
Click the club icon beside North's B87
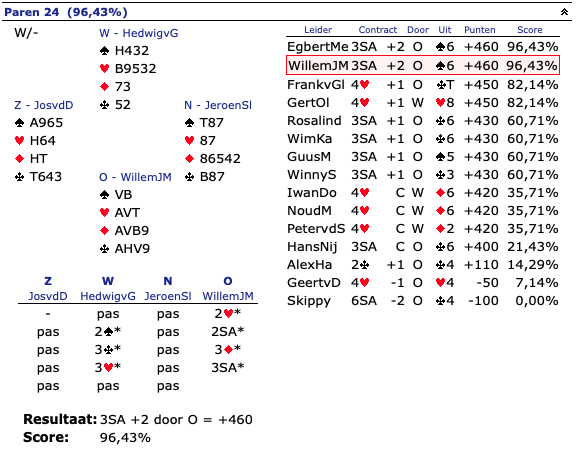189,177
